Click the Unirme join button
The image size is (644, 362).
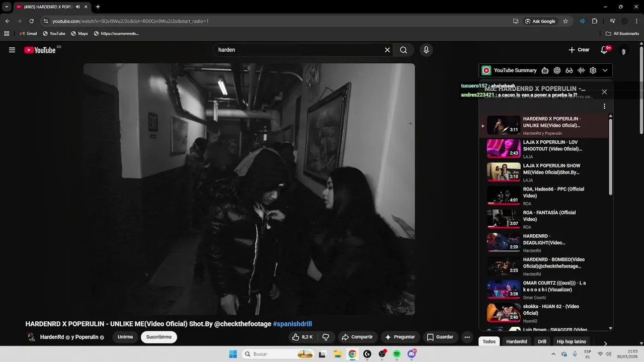point(125,337)
